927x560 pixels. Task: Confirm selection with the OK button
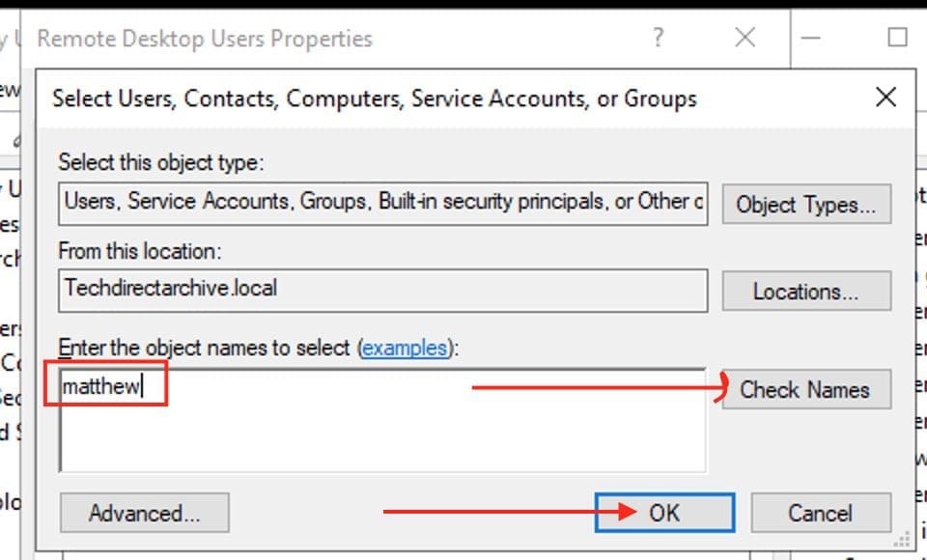[x=664, y=513]
